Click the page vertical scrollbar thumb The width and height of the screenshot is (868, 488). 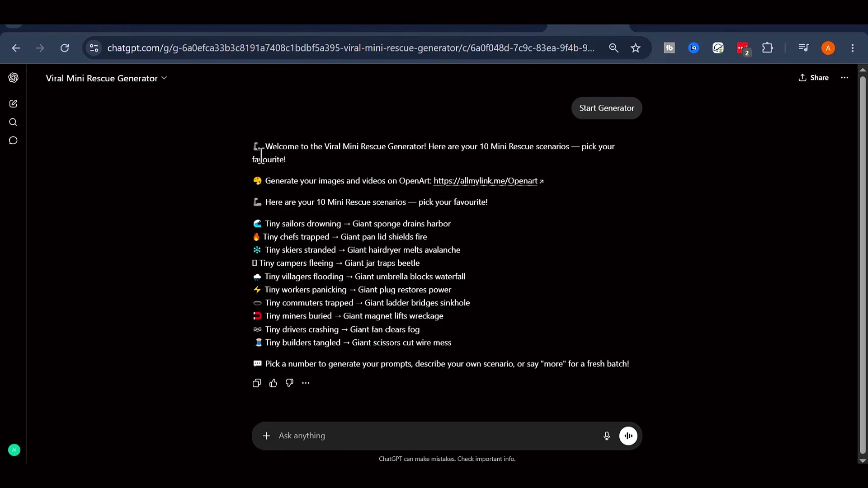[863, 265]
